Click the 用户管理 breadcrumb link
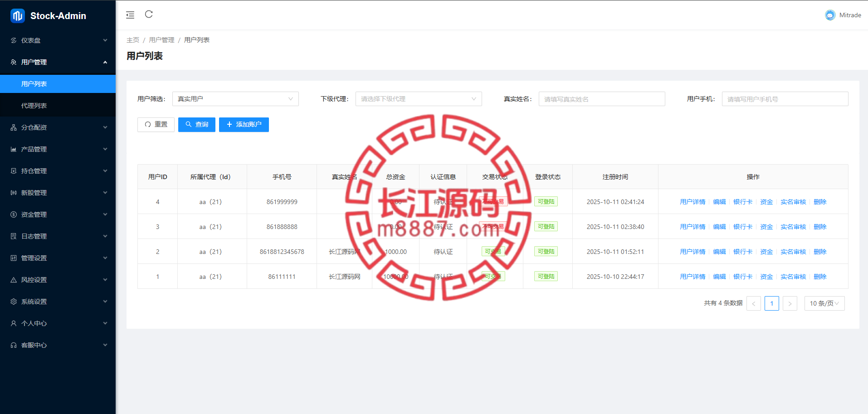This screenshot has height=414, width=868. [161, 40]
